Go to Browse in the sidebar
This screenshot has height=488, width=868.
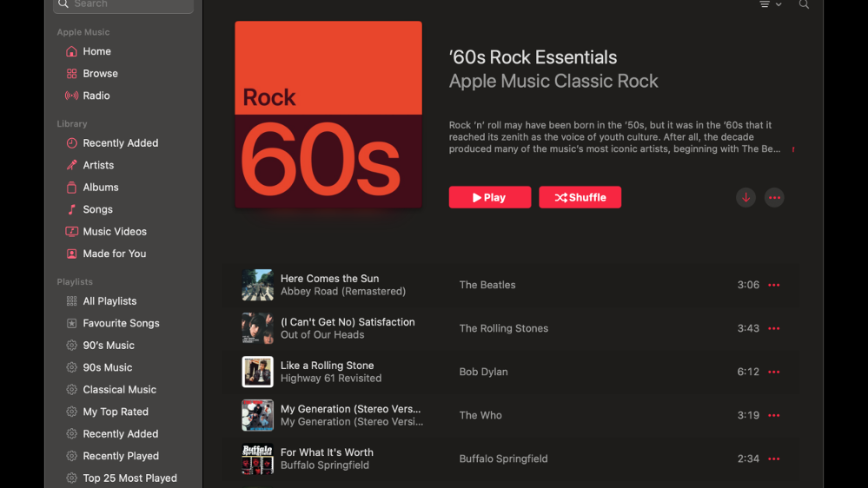point(100,74)
